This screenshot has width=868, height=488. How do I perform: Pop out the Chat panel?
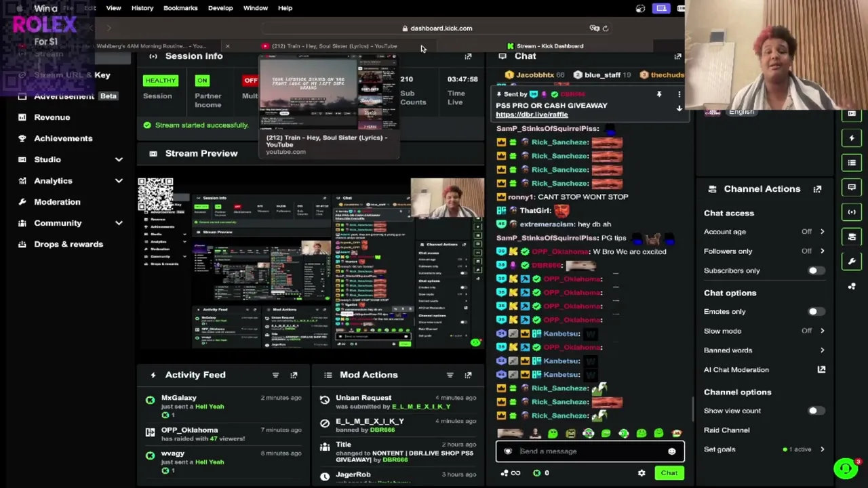(677, 56)
